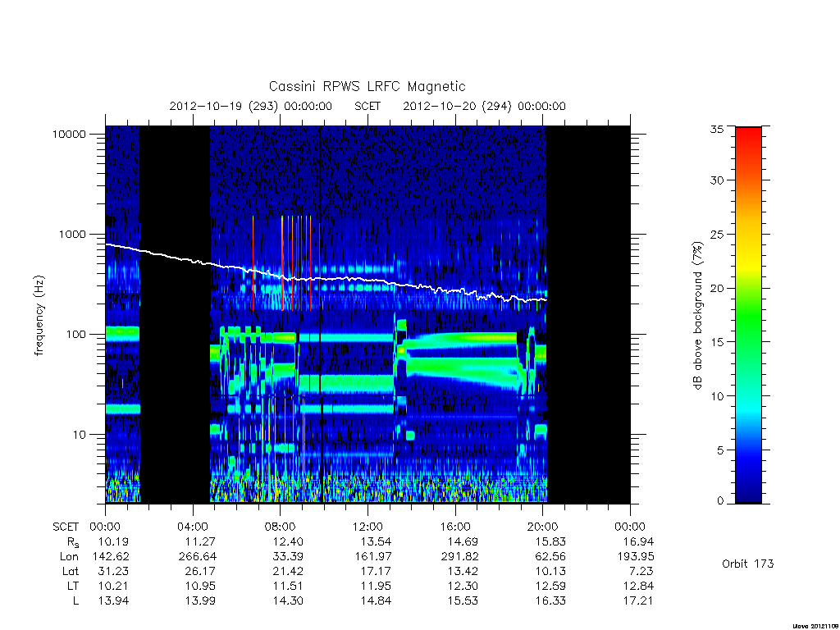Pick the latitude value 31.23
Screen dimensions: 840x630
pyautogui.click(x=113, y=572)
